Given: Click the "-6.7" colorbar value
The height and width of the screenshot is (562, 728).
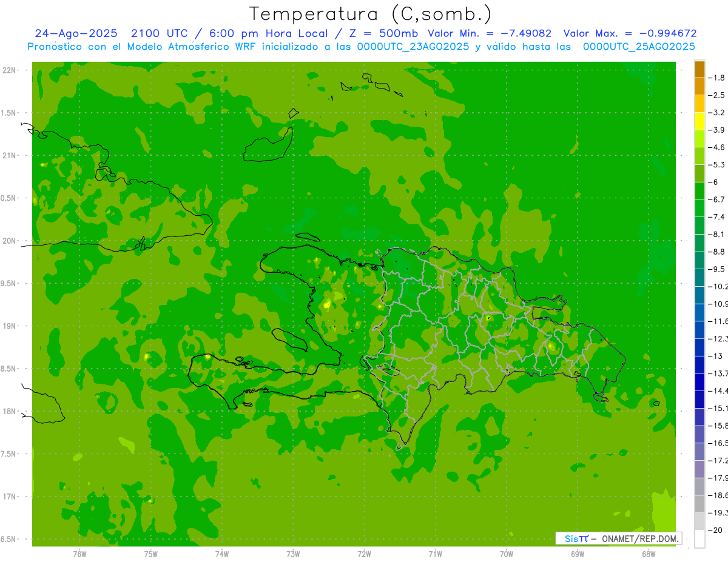Looking at the screenshot, I should tap(717, 199).
